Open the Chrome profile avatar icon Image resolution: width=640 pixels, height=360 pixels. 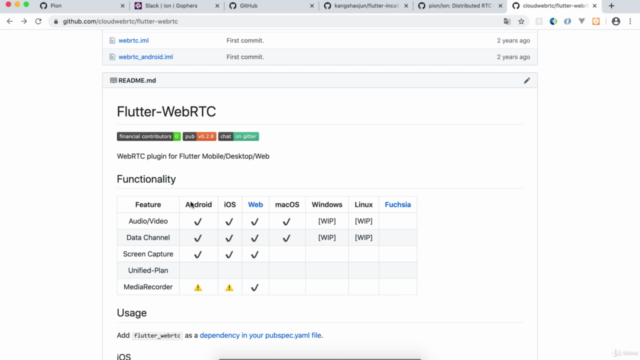(616, 21)
